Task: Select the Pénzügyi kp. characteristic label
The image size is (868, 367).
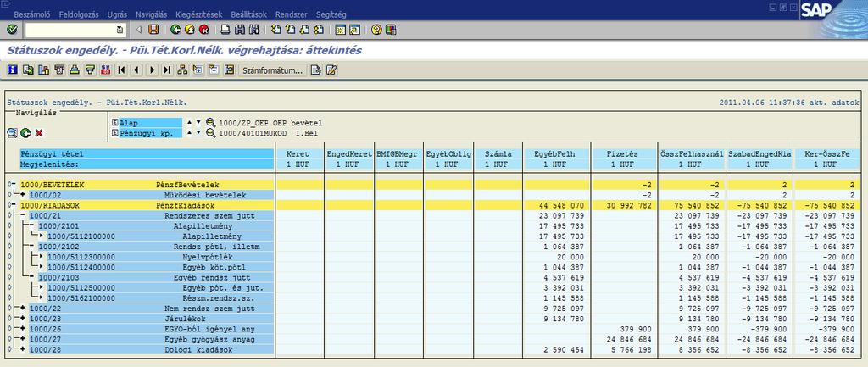Action: 150,133
